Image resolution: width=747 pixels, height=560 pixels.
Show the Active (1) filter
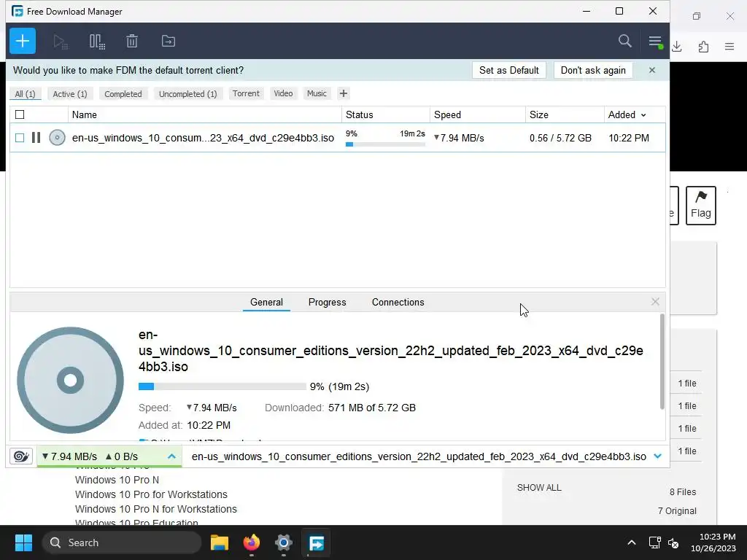point(70,94)
